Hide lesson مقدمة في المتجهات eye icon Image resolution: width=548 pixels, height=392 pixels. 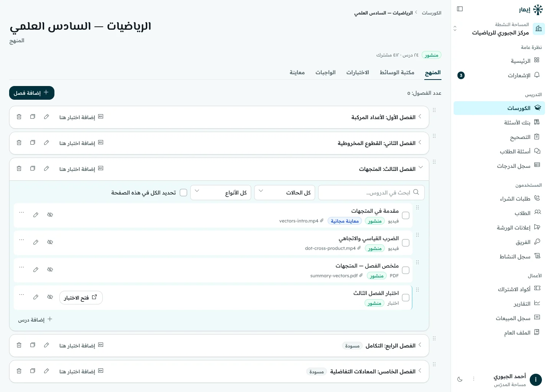tap(50, 215)
